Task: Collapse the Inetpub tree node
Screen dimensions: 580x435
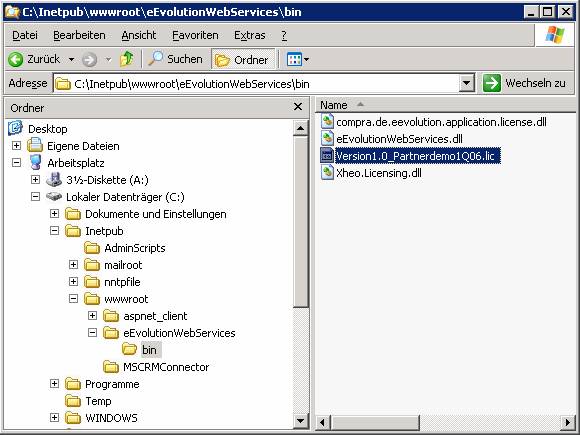Action: (x=54, y=231)
